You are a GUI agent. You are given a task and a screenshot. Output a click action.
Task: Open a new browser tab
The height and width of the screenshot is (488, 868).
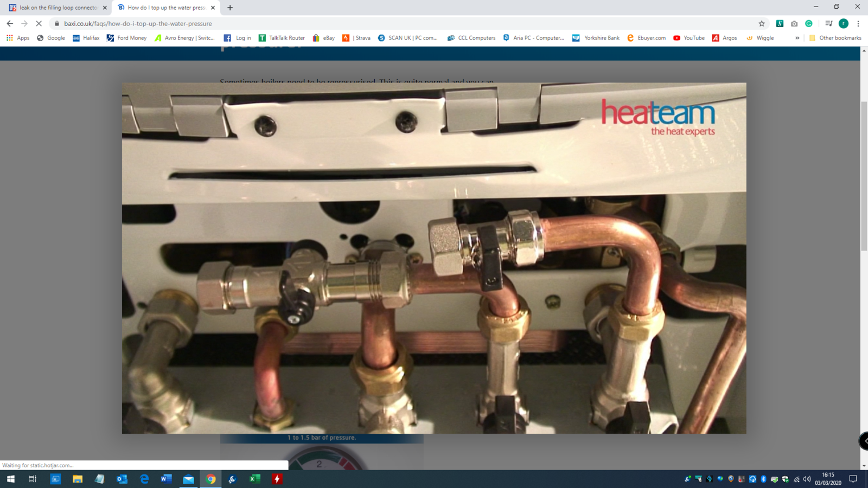pyautogui.click(x=230, y=8)
